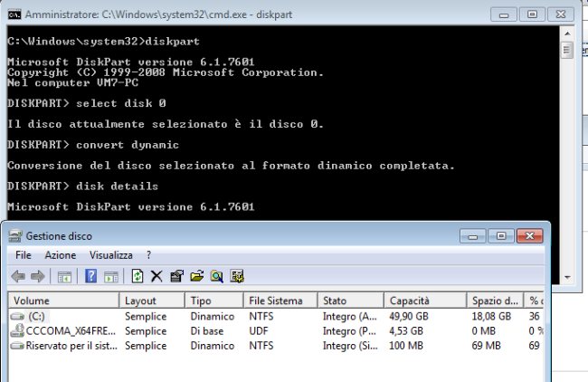Viewport: 588px width, 382px height.
Task: Click the Gestione disco title bar icon
Action: pos(15,236)
